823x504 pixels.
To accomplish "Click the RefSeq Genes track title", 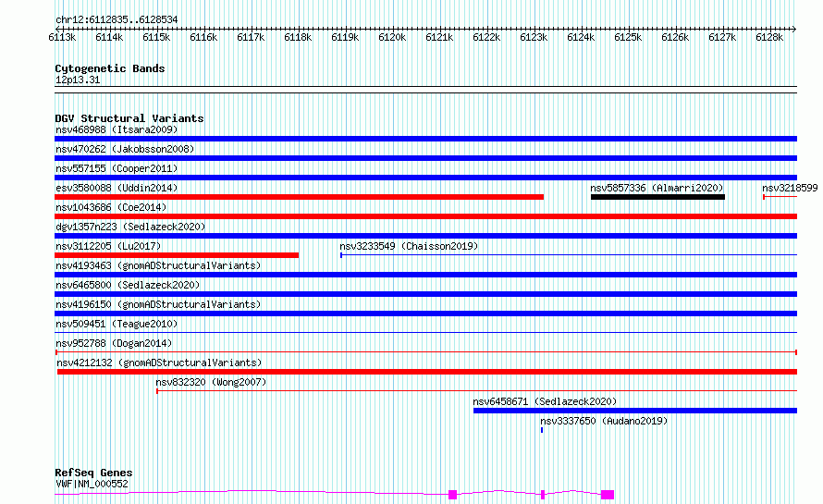I will pyautogui.click(x=93, y=473).
